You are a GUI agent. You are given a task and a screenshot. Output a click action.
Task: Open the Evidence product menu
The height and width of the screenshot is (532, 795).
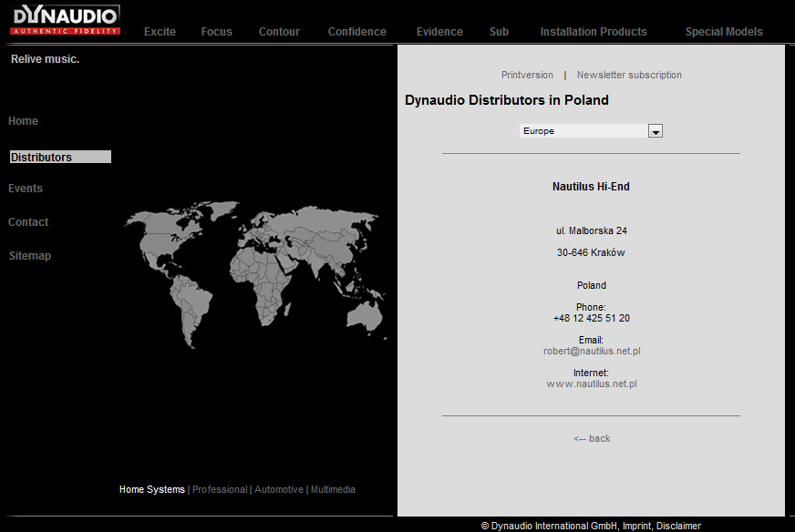tap(439, 32)
